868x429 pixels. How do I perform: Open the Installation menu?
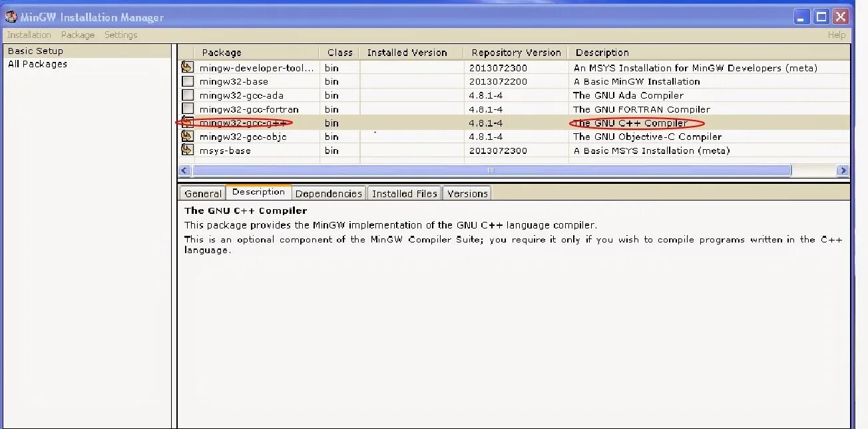pyautogui.click(x=29, y=35)
